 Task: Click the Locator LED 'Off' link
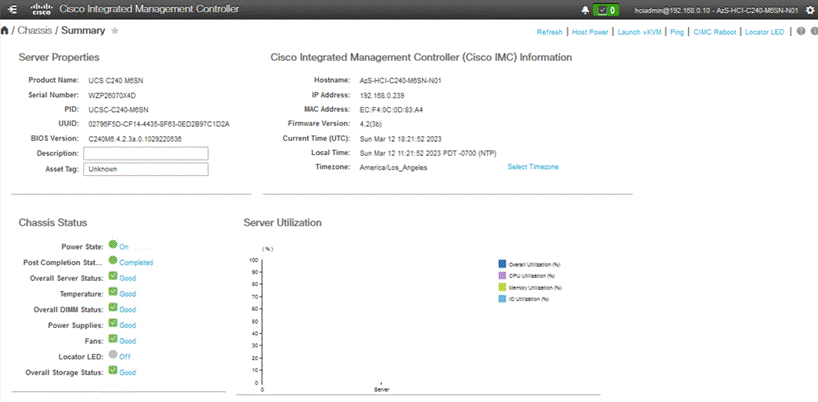tap(125, 357)
